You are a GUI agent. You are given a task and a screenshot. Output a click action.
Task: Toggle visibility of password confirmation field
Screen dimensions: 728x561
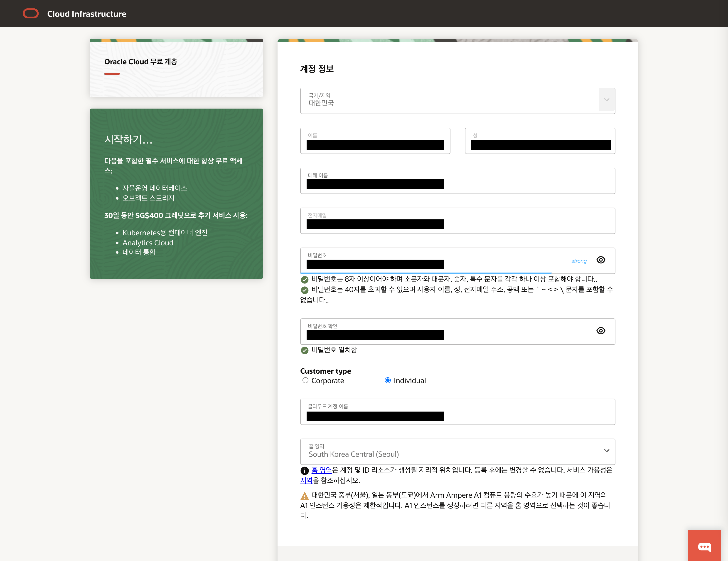pos(601,331)
